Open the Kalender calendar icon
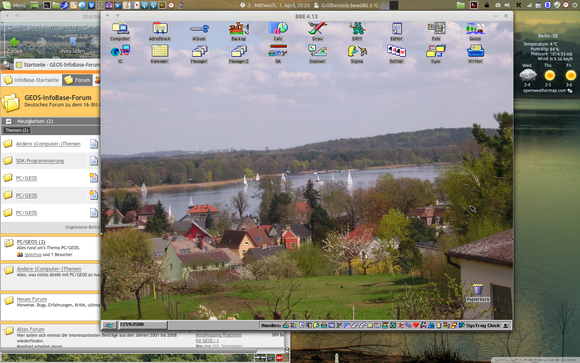The image size is (580, 363). (160, 54)
